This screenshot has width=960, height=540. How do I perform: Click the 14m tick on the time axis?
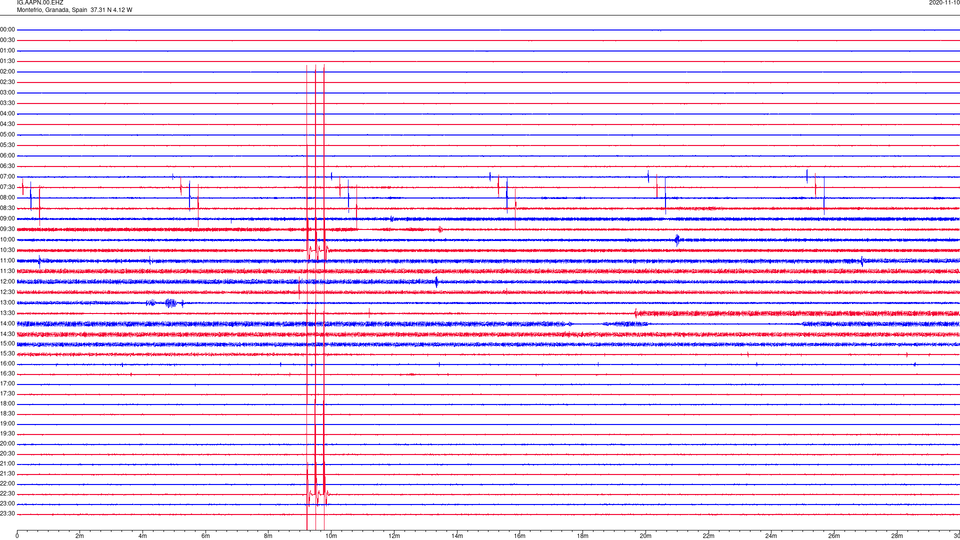457,536
